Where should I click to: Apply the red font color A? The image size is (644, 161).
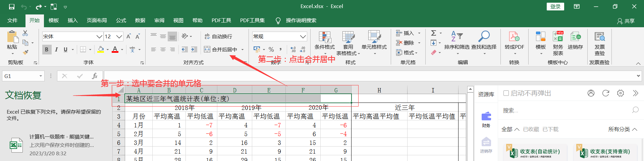coord(115,49)
